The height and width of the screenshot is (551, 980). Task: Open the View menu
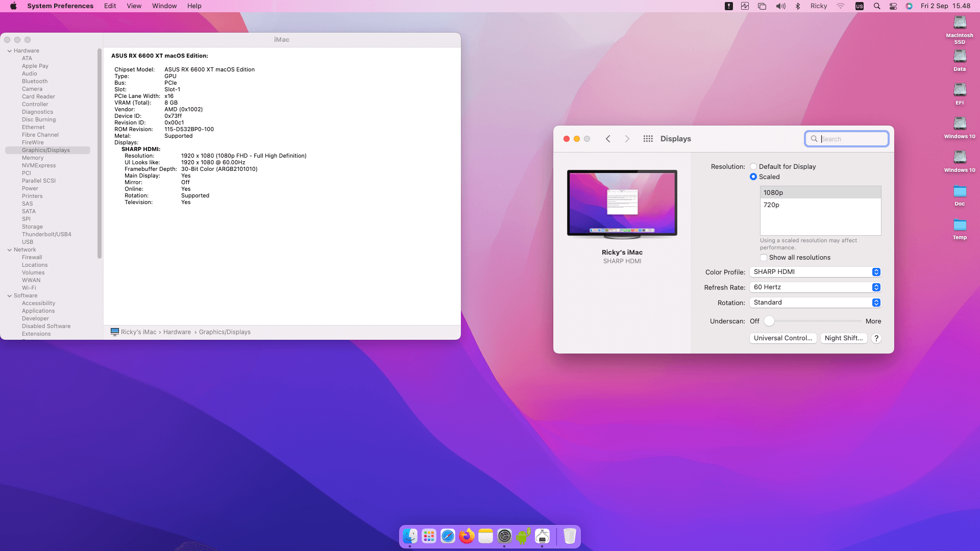pyautogui.click(x=134, y=6)
